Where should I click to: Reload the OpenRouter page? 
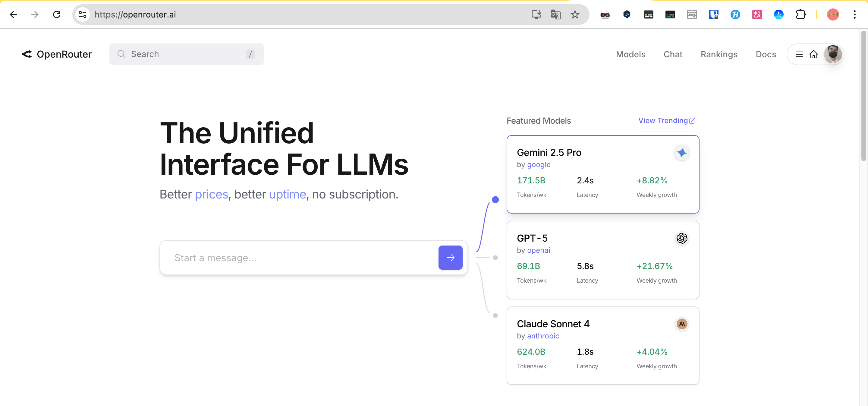click(57, 14)
